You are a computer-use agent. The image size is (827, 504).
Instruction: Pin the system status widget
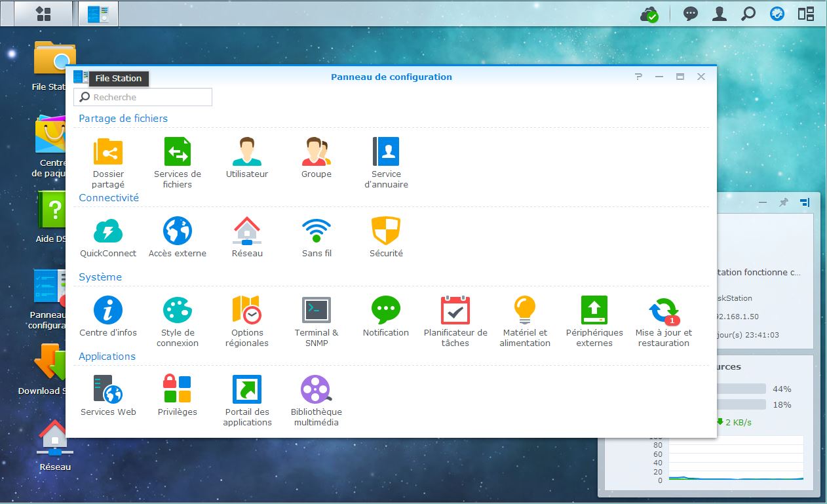point(783,203)
